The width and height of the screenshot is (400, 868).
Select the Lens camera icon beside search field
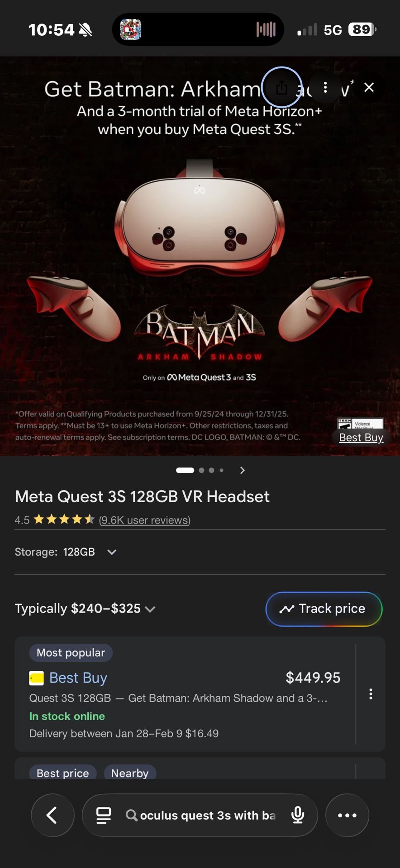click(104, 816)
